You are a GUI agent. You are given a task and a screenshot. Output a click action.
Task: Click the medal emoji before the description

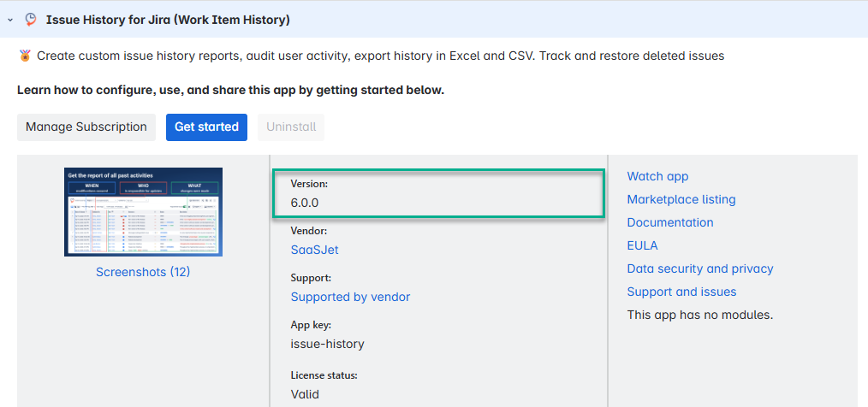pyautogui.click(x=25, y=56)
